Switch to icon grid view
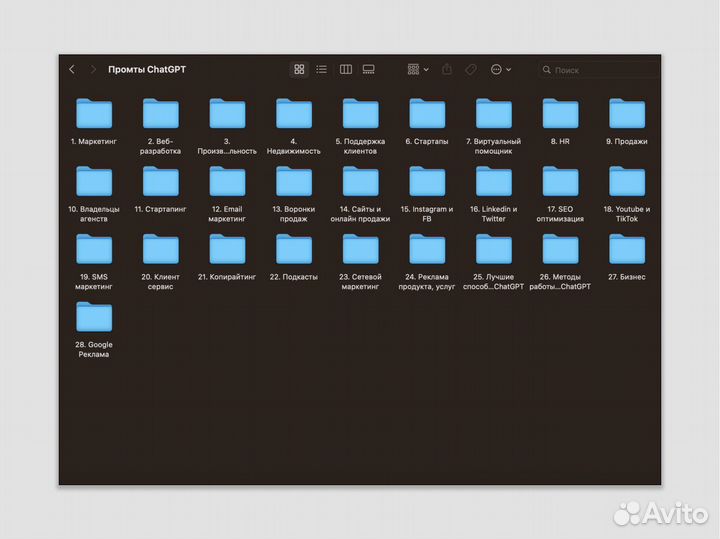 pos(299,70)
